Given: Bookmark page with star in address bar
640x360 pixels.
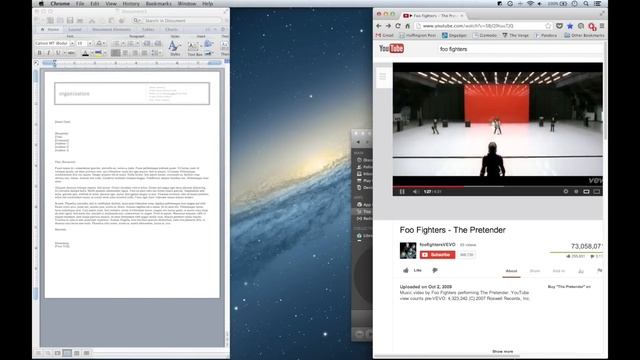Looking at the screenshot, I should [x=548, y=26].
